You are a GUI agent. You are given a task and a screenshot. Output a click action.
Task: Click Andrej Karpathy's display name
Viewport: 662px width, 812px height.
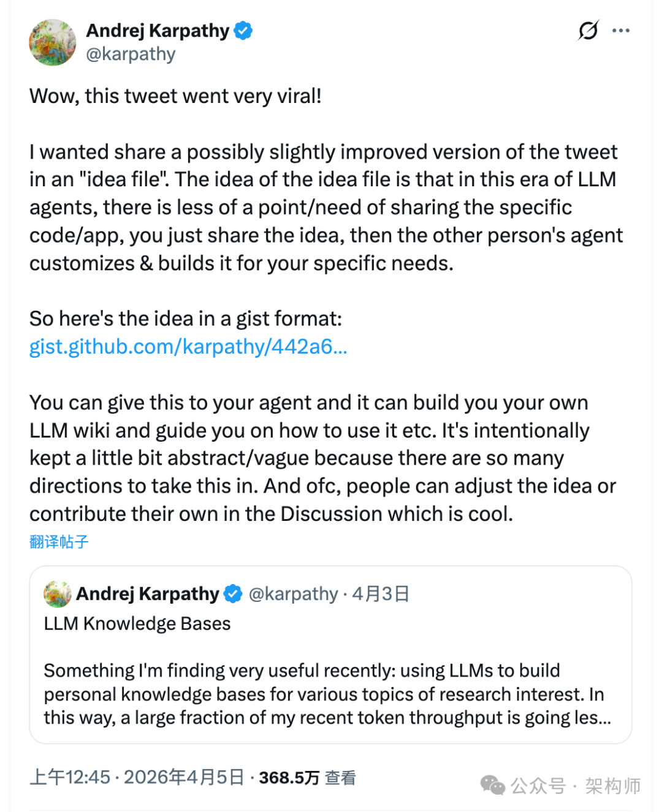tap(158, 29)
